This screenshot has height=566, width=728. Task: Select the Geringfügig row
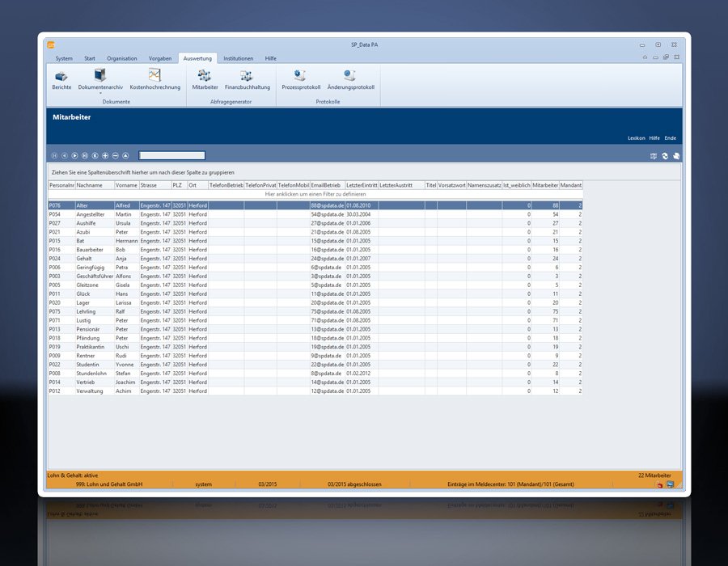[x=315, y=267]
